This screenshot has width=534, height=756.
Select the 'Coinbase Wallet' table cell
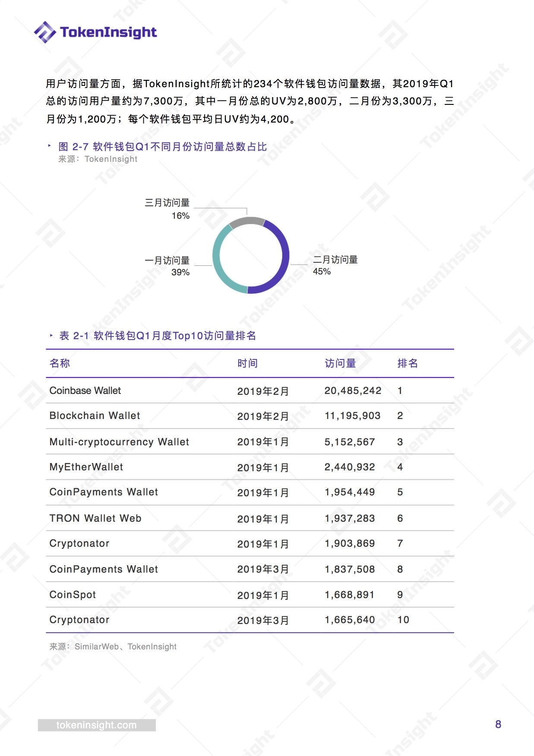coord(85,391)
